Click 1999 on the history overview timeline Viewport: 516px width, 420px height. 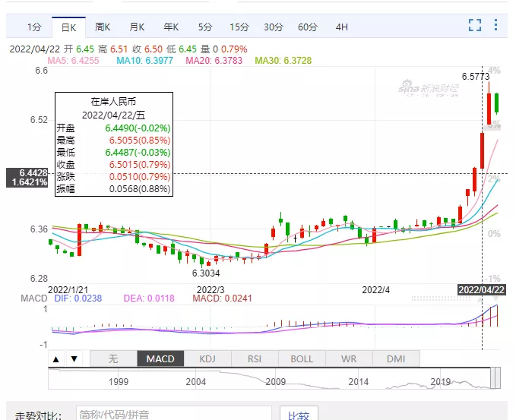[119, 382]
